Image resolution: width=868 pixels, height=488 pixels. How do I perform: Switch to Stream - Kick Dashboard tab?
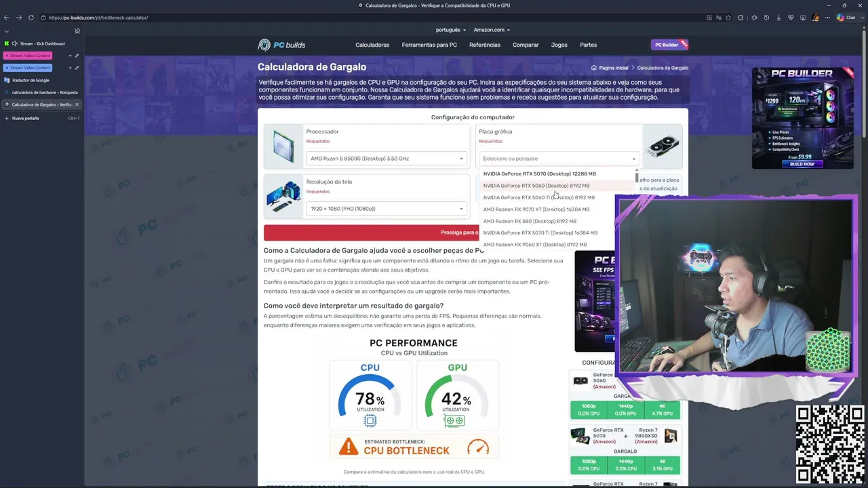pos(42,43)
